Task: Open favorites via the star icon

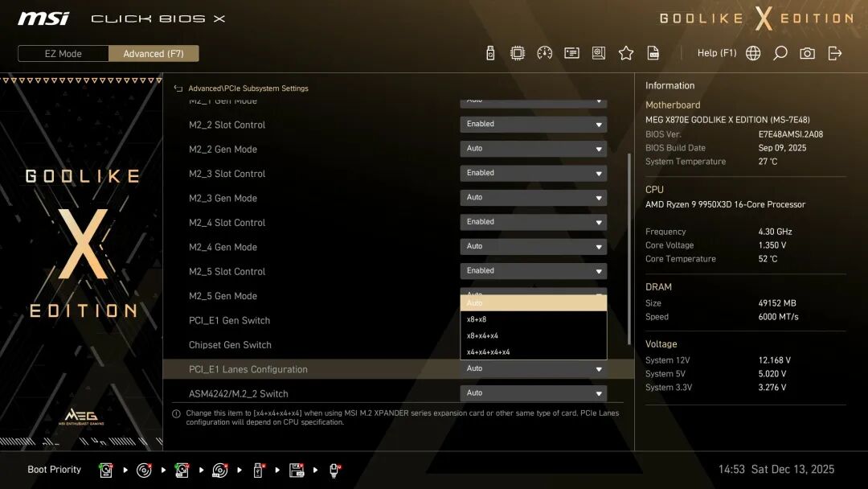Action: click(x=625, y=53)
